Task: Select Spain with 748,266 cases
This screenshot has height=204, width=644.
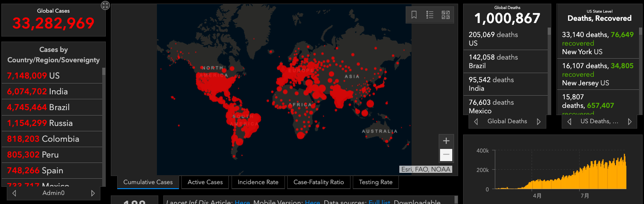Action: (x=52, y=170)
